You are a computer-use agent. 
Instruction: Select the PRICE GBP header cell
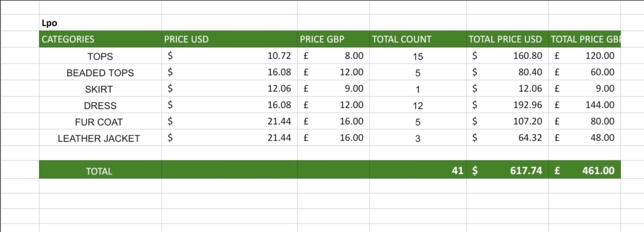tap(333, 39)
